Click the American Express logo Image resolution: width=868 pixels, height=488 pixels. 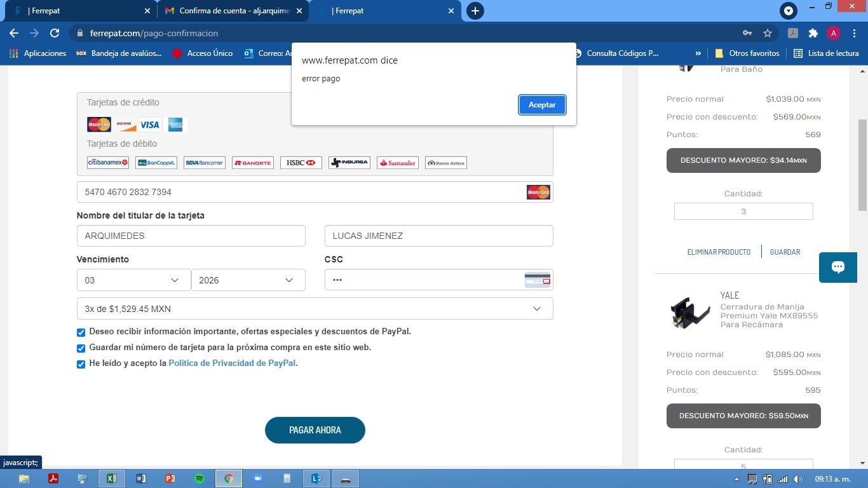click(x=176, y=125)
